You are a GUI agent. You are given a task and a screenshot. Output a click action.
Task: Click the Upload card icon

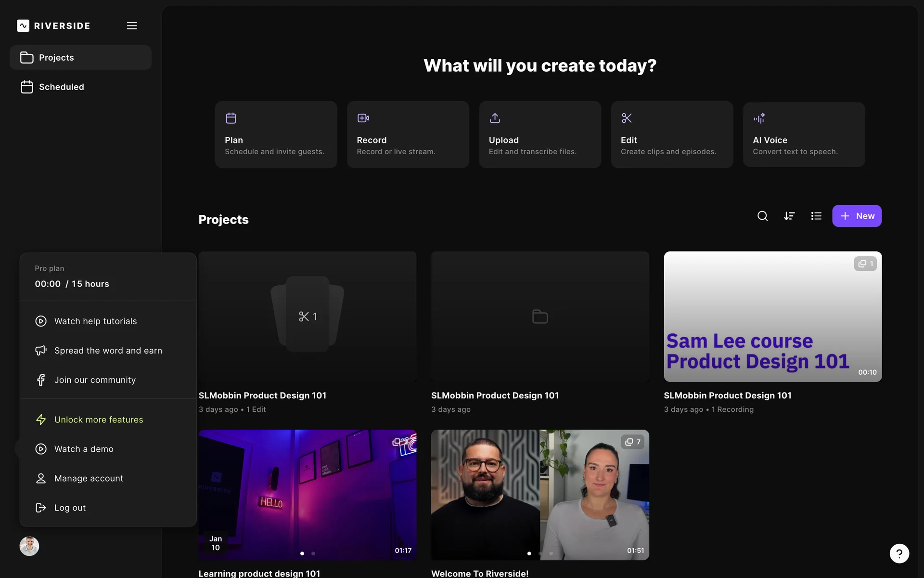coord(495,118)
